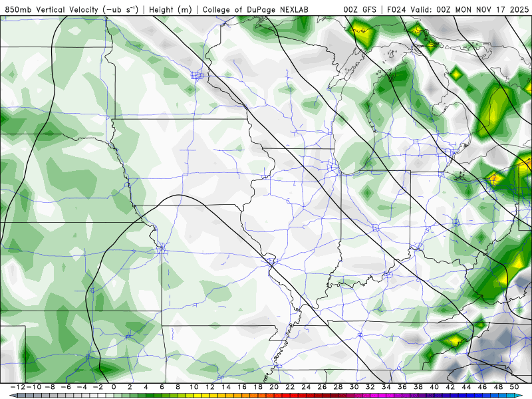The height and width of the screenshot is (399, 532).
Task: Click the colorbar label 32
Action: pyautogui.click(x=370, y=387)
